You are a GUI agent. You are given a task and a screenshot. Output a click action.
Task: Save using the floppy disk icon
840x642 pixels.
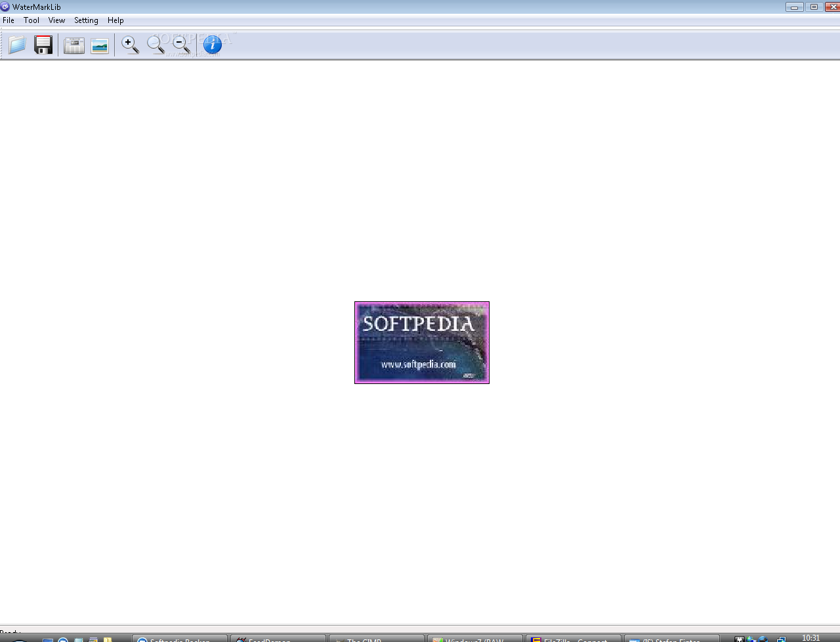tap(43, 45)
